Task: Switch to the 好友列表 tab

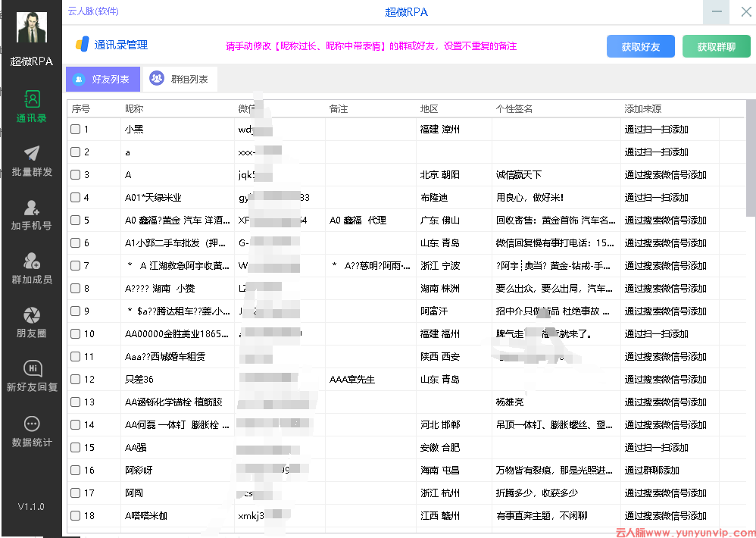Action: [x=102, y=79]
